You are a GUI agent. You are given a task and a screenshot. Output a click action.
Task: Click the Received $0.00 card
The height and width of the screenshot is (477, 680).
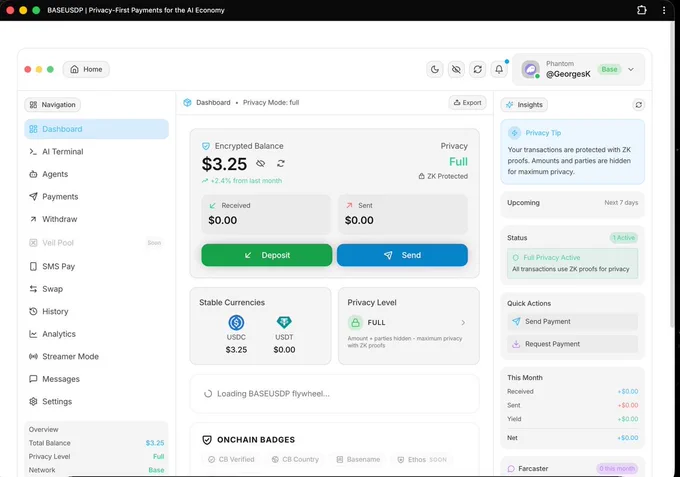(266, 214)
